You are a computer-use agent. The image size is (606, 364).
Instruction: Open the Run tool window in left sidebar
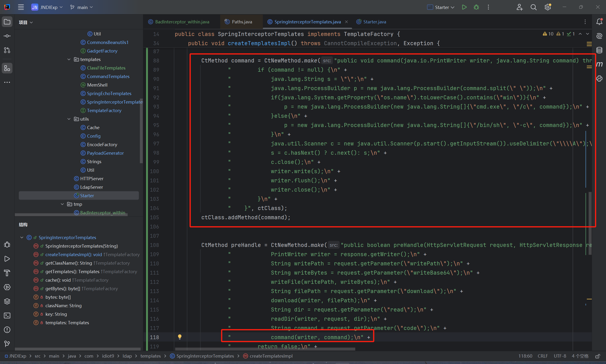coord(7,259)
